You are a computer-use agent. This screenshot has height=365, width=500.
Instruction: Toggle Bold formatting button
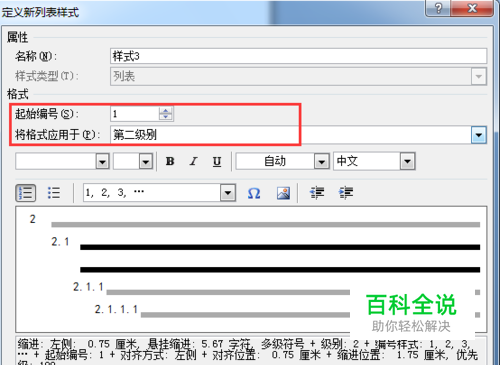(x=170, y=161)
